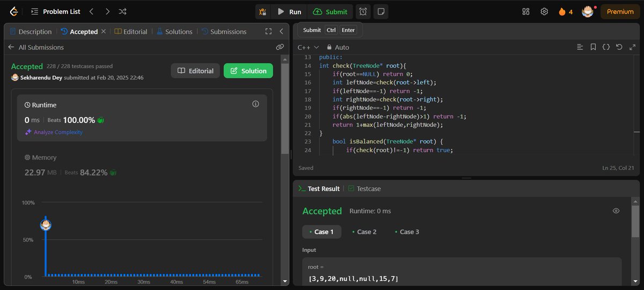Go to the previous problem arrow

click(x=91, y=11)
